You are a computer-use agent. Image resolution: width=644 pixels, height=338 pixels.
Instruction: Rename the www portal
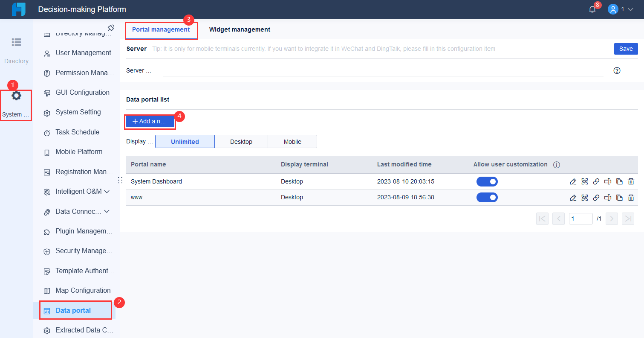click(x=608, y=197)
